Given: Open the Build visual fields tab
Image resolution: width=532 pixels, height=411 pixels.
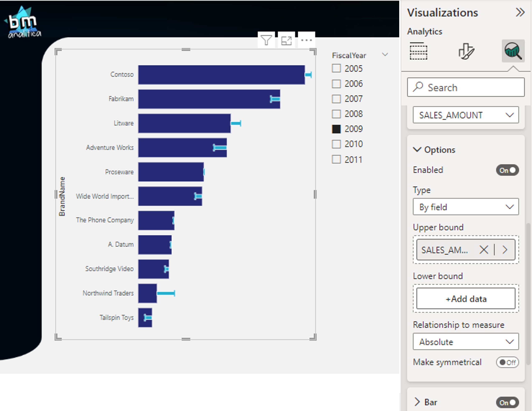Looking at the screenshot, I should click(x=418, y=51).
